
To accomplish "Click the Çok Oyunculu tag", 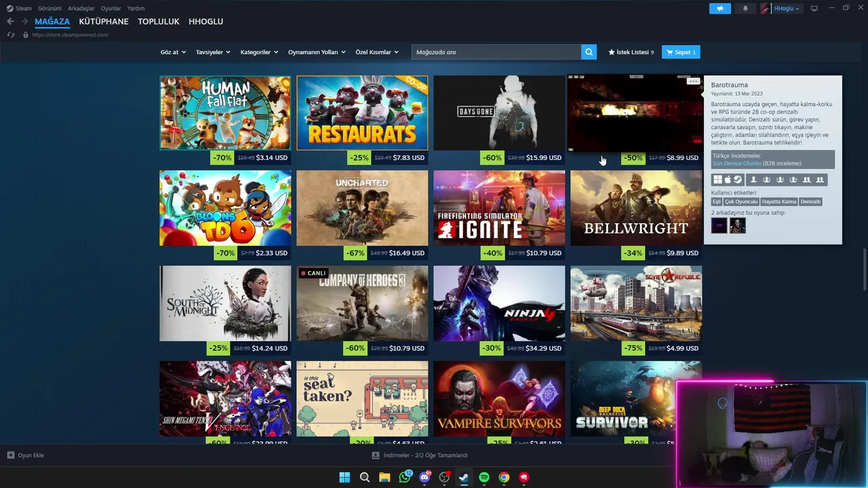I will 741,201.
